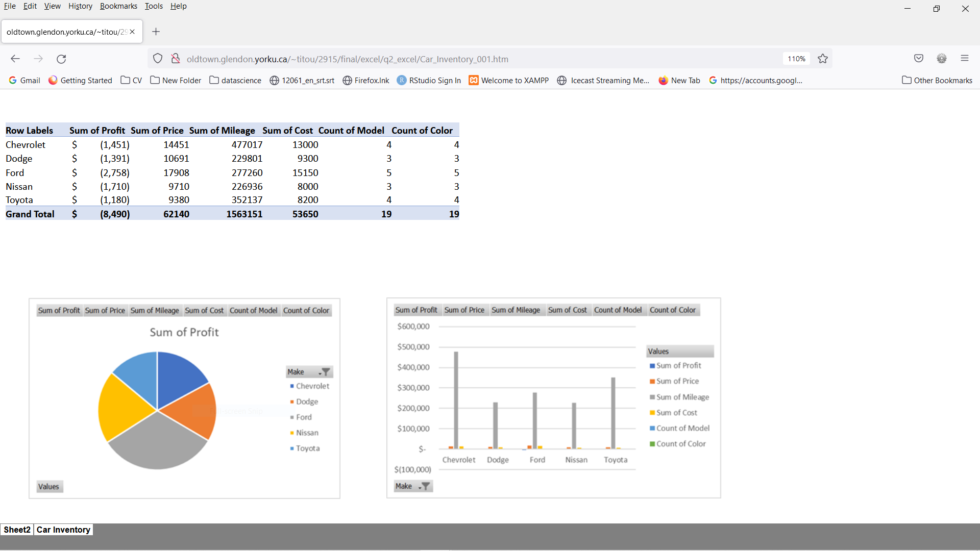The height and width of the screenshot is (551, 980).
Task: Open New Tab bookmark
Action: click(x=679, y=80)
